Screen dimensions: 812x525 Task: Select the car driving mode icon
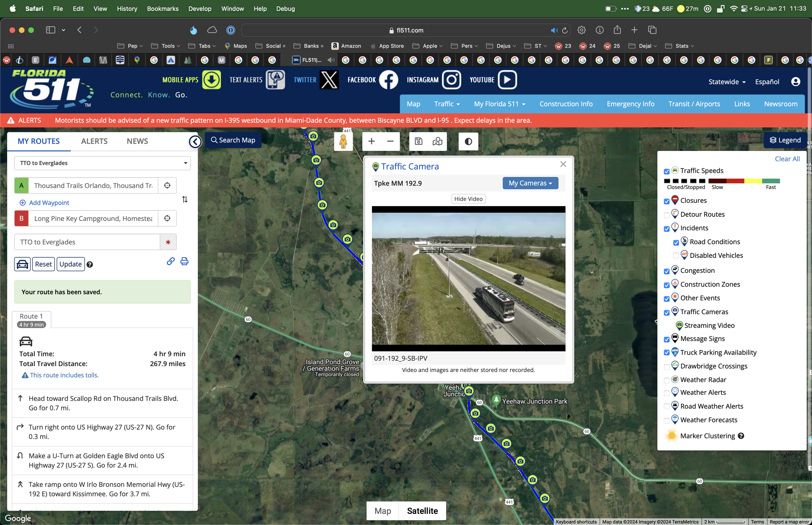point(22,264)
